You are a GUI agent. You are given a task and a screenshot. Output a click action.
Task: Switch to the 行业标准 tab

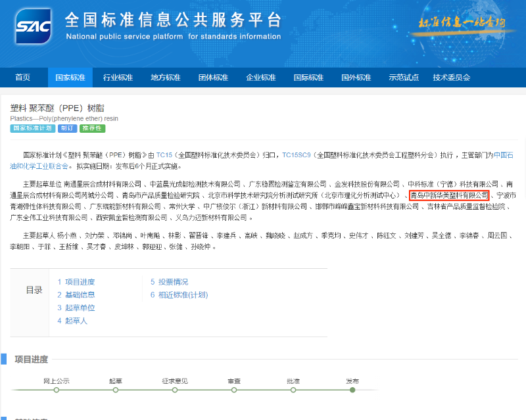[117, 77]
